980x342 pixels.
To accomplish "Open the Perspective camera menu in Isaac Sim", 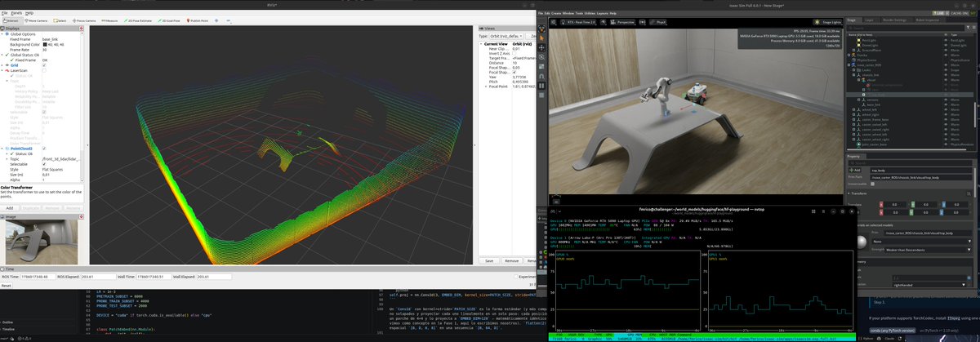I will [623, 22].
